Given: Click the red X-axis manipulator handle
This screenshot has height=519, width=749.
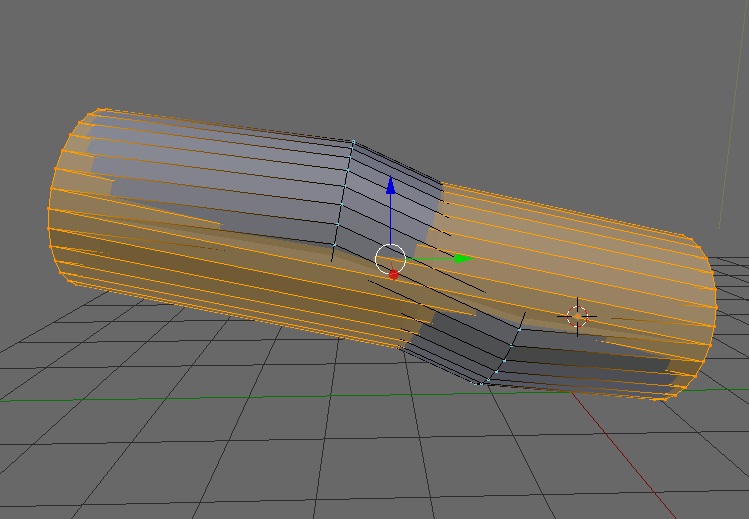Looking at the screenshot, I should pos(393,275).
